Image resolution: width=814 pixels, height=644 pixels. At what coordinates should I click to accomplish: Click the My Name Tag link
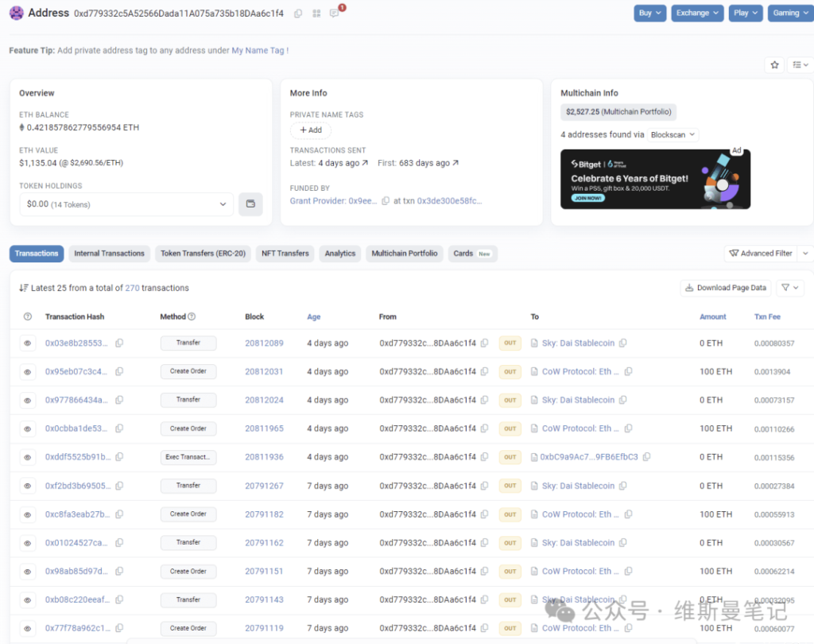coord(258,50)
